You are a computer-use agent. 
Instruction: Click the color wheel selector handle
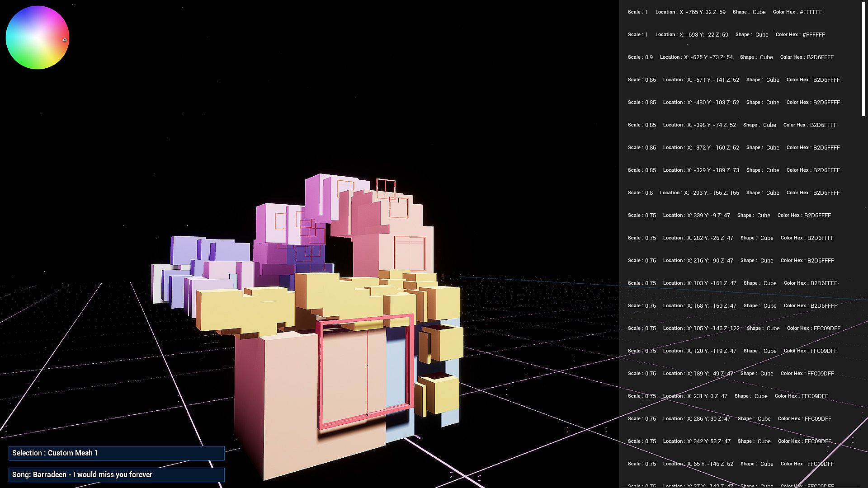(65, 40)
